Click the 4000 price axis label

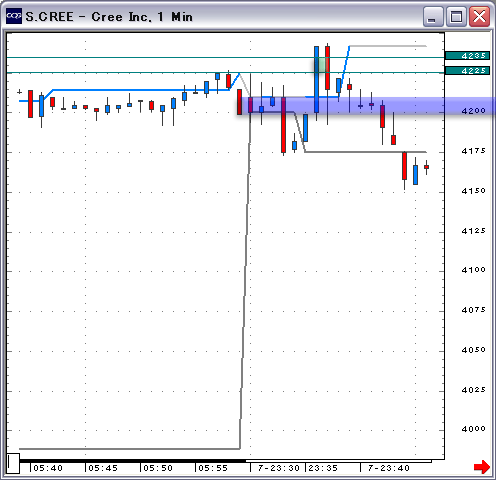click(x=473, y=429)
